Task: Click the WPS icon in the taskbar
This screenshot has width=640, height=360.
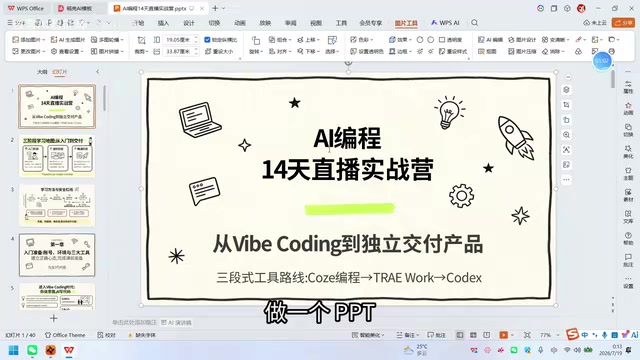Action: pyautogui.click(x=69, y=350)
